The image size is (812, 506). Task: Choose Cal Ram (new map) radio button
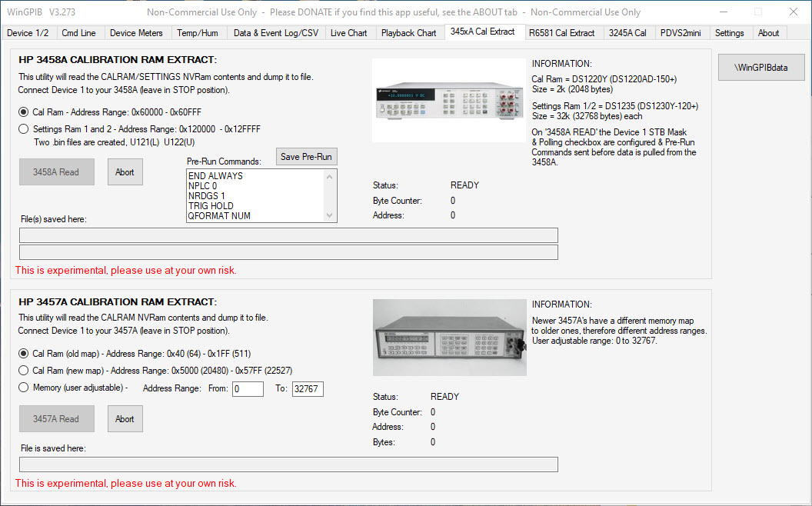point(25,371)
